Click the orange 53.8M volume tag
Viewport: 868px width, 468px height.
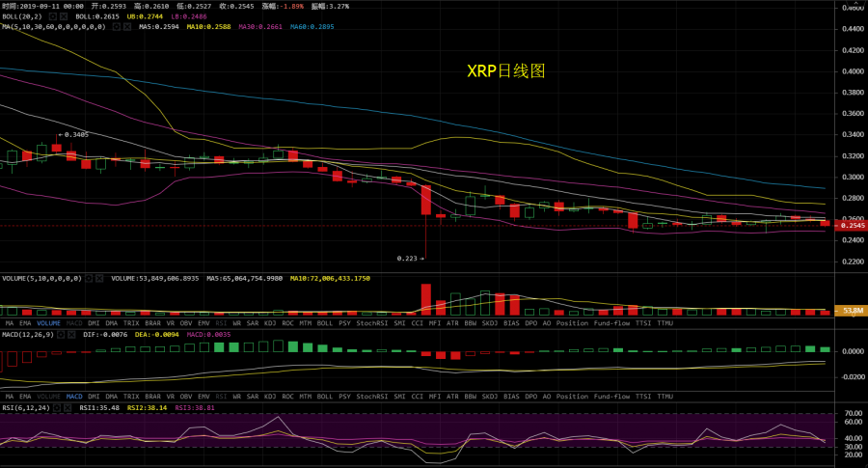click(x=852, y=311)
